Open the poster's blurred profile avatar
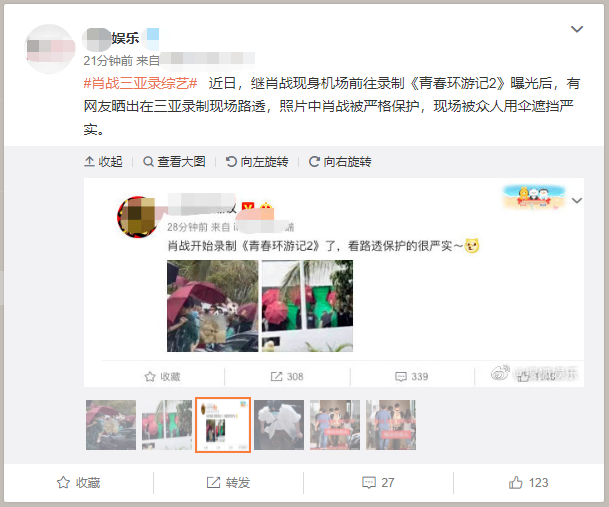 click(x=50, y=49)
